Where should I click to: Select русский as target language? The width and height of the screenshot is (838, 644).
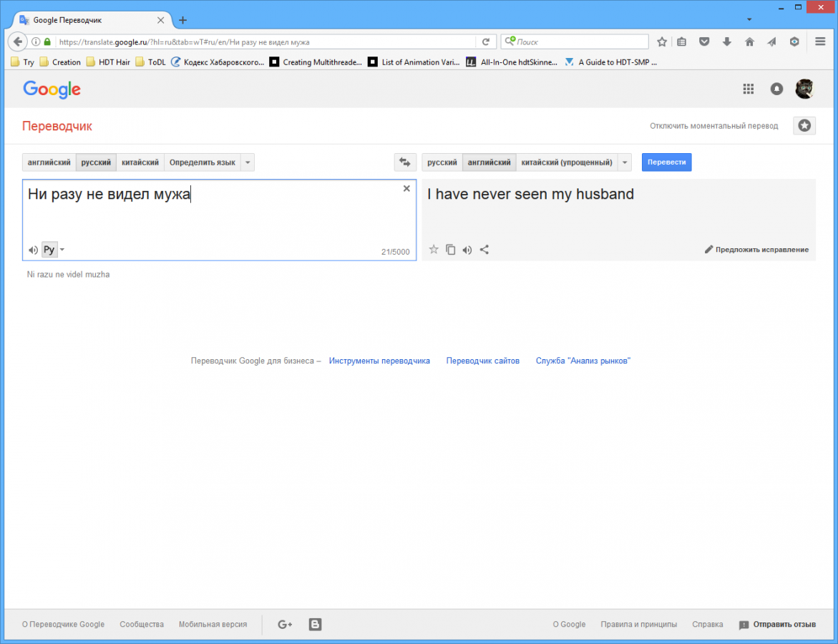(x=442, y=162)
